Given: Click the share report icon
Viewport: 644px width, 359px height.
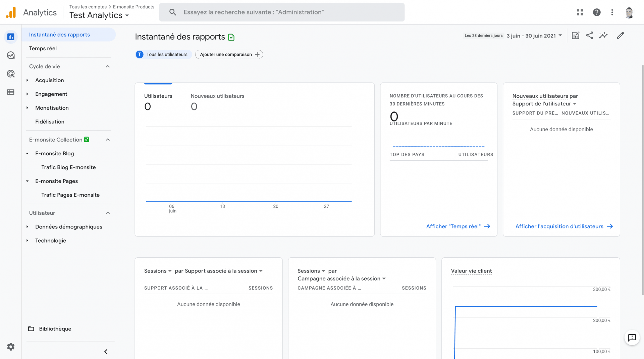Looking at the screenshot, I should (589, 35).
